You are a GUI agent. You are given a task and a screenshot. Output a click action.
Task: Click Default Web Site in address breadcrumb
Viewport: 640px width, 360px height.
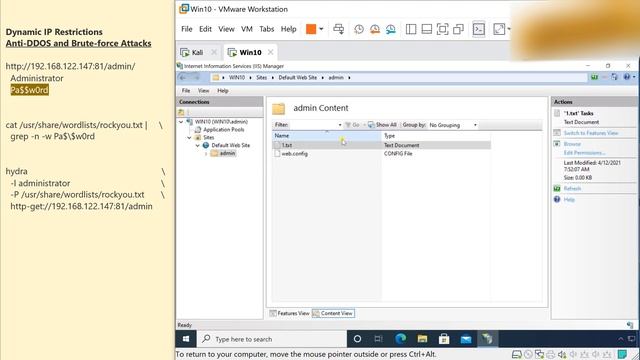[298, 77]
